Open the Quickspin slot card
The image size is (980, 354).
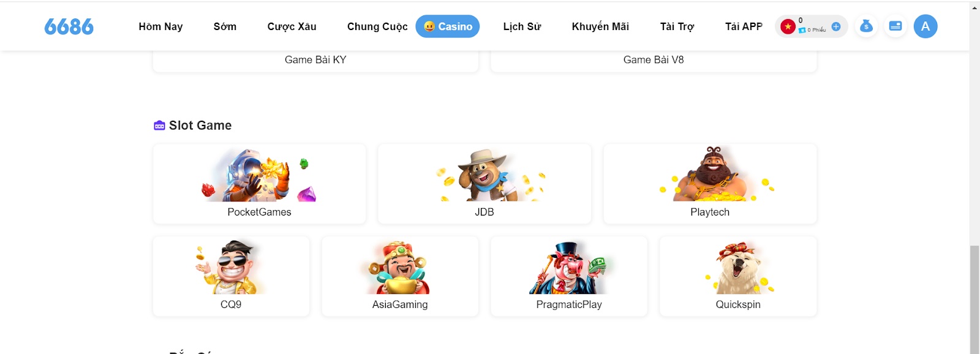coord(738,276)
